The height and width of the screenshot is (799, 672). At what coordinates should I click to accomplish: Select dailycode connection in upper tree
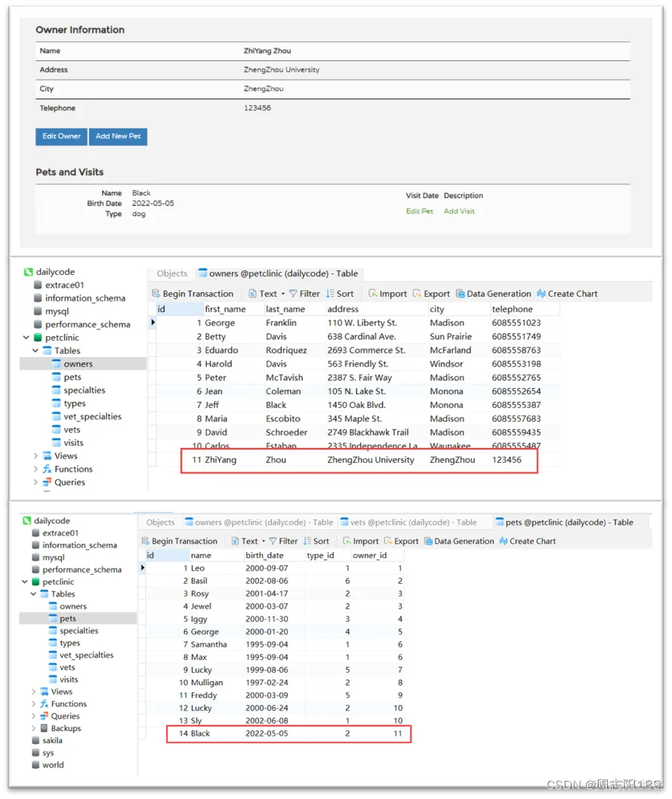point(49,272)
